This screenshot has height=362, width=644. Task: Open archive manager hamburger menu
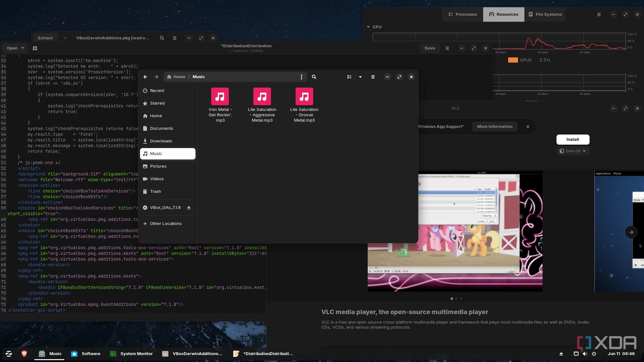click(175, 38)
